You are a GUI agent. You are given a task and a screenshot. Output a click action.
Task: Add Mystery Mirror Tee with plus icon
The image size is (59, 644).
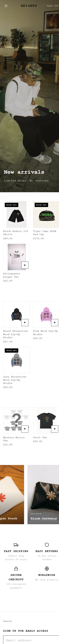click(x=25, y=429)
